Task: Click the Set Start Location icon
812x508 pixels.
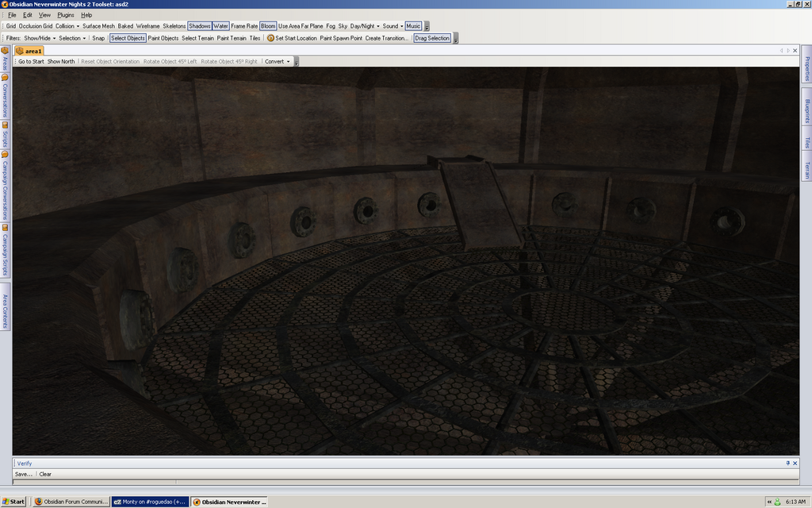Action: click(270, 38)
